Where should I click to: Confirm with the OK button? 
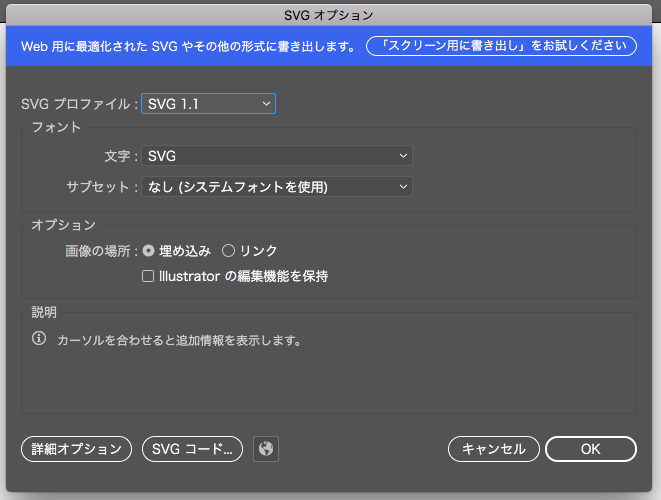(591, 449)
